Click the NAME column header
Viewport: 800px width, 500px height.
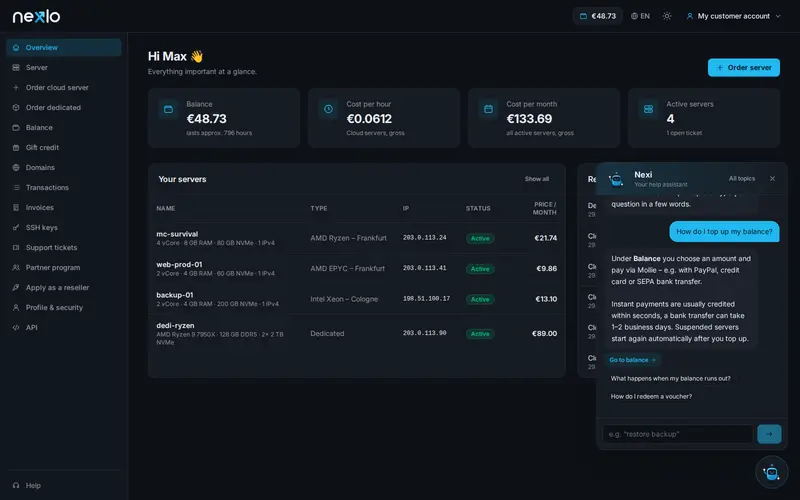click(x=166, y=209)
